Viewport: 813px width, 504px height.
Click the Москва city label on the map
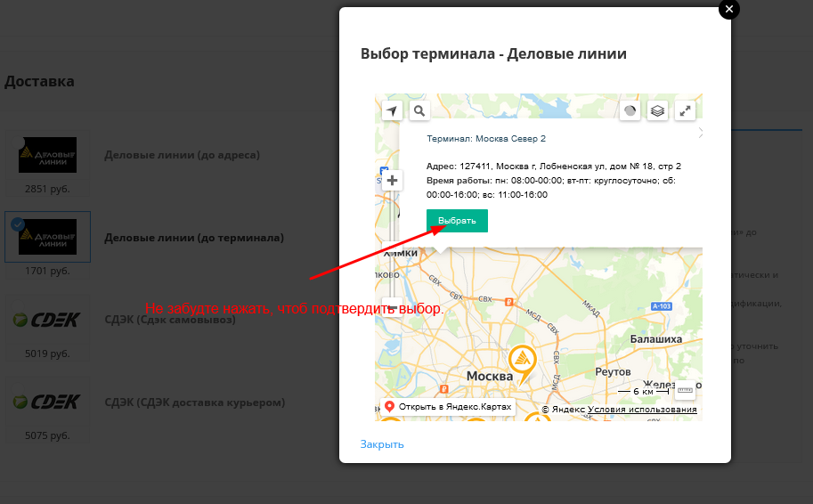point(490,376)
